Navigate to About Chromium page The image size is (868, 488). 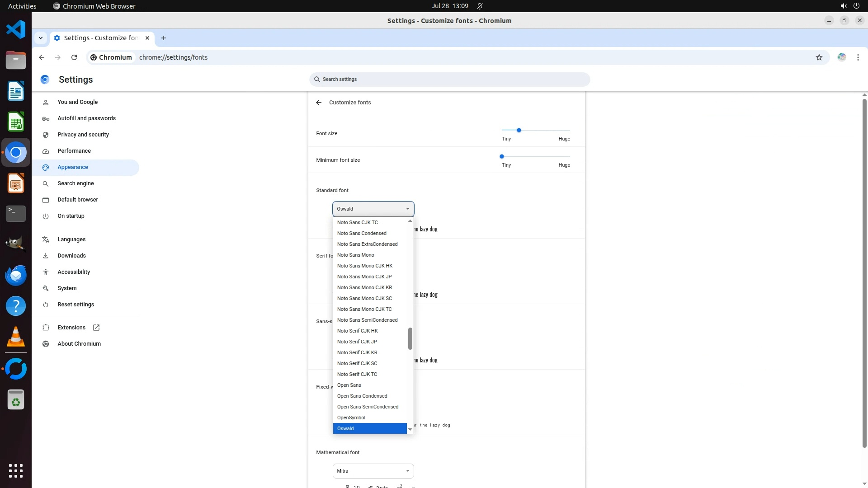[79, 344]
